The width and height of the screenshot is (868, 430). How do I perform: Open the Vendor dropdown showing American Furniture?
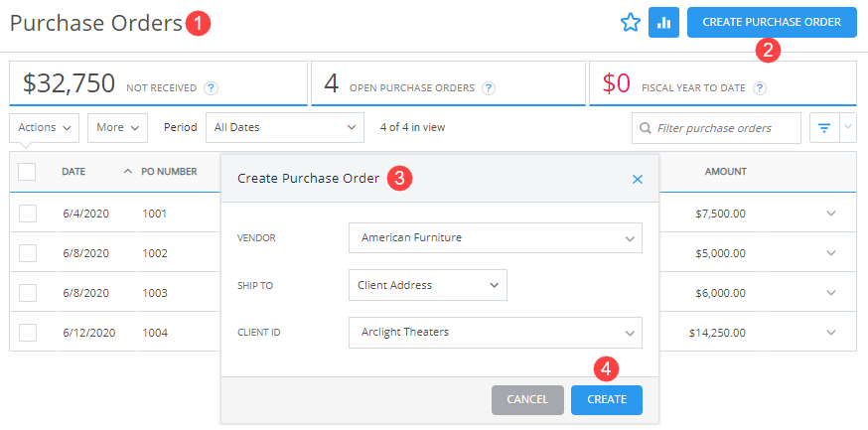pyautogui.click(x=496, y=238)
